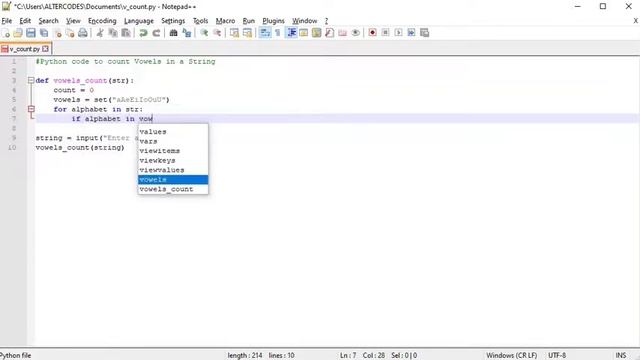Close the v_count.py tab with its X

coord(45,49)
